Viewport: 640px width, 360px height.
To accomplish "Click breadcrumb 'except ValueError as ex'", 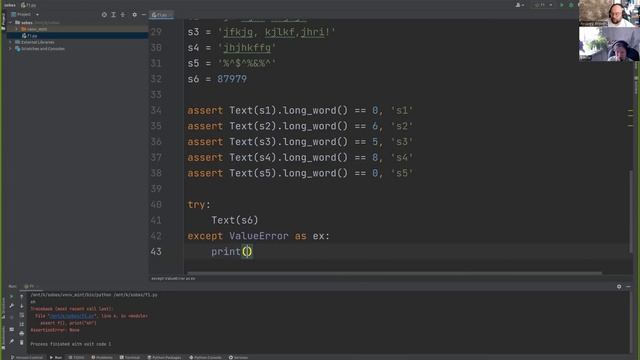I will point(173,278).
